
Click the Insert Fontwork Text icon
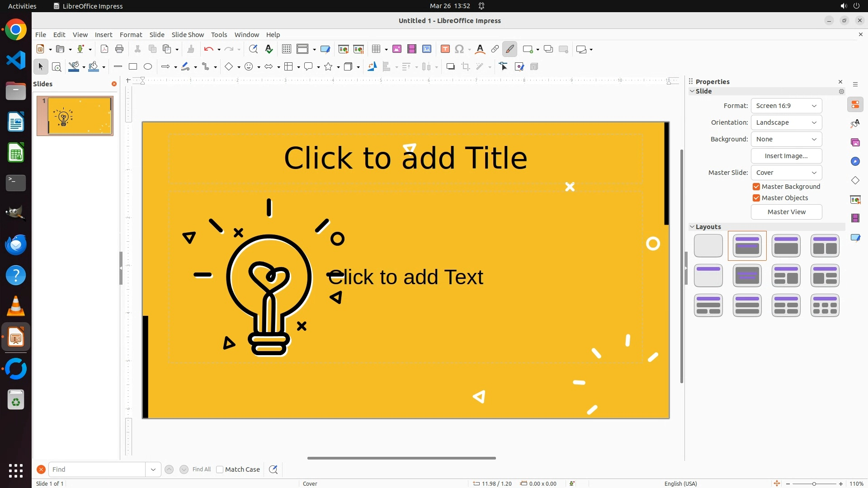pos(480,49)
